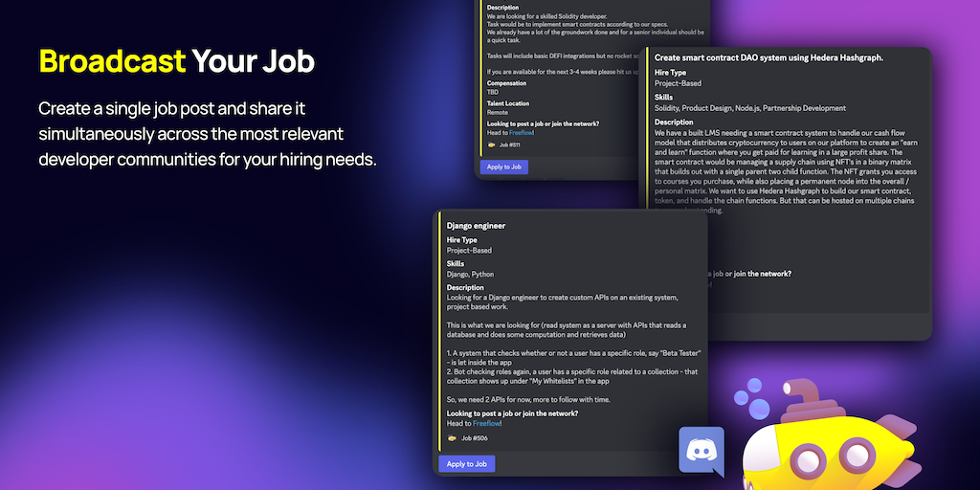Image resolution: width=980 pixels, height=490 pixels.
Task: Click the "Talent Location" label
Action: point(508,103)
